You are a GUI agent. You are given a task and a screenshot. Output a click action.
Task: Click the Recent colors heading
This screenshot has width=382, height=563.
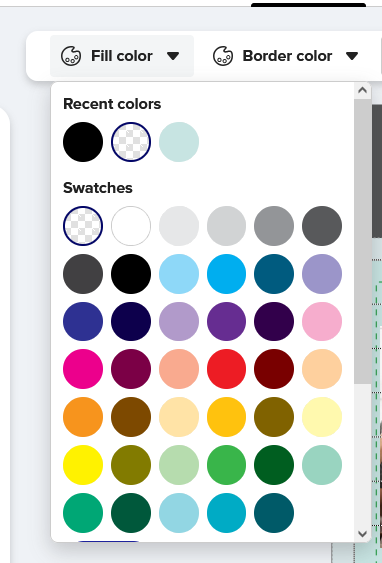pos(112,104)
